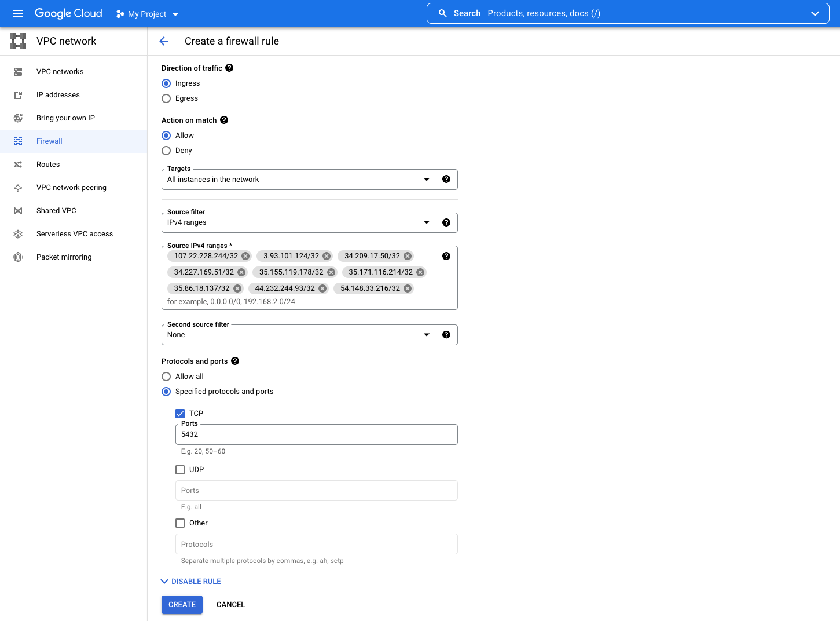Screen dimensions: 840x621
Task: Click the CREATE button
Action: 182,604
